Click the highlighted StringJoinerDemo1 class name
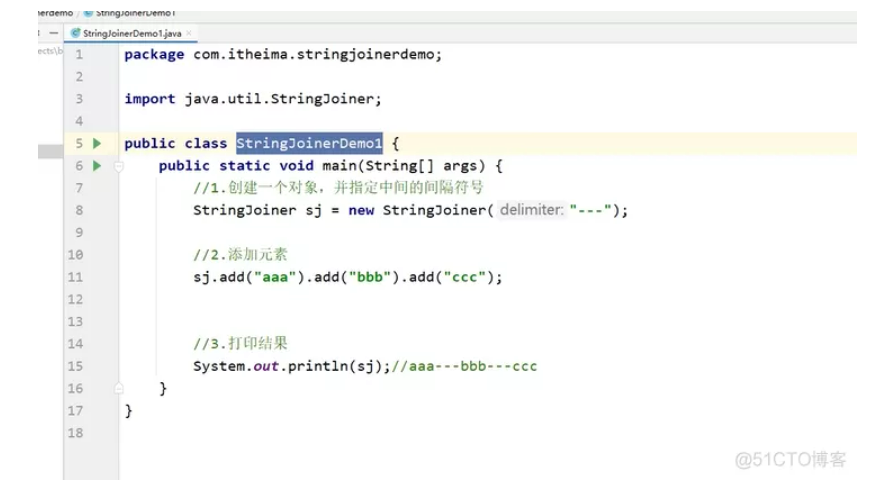 [309, 143]
